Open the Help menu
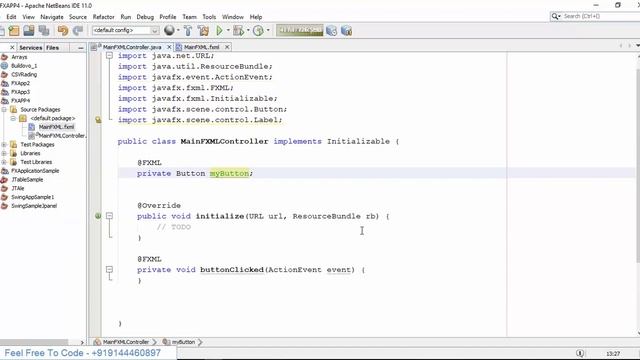Screen dimensions: 640x360 256,17
